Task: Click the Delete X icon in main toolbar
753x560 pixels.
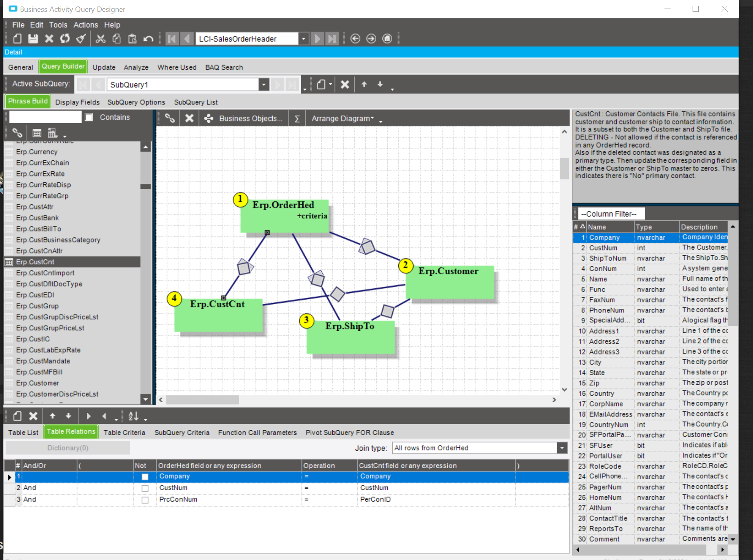Action: pos(49,39)
